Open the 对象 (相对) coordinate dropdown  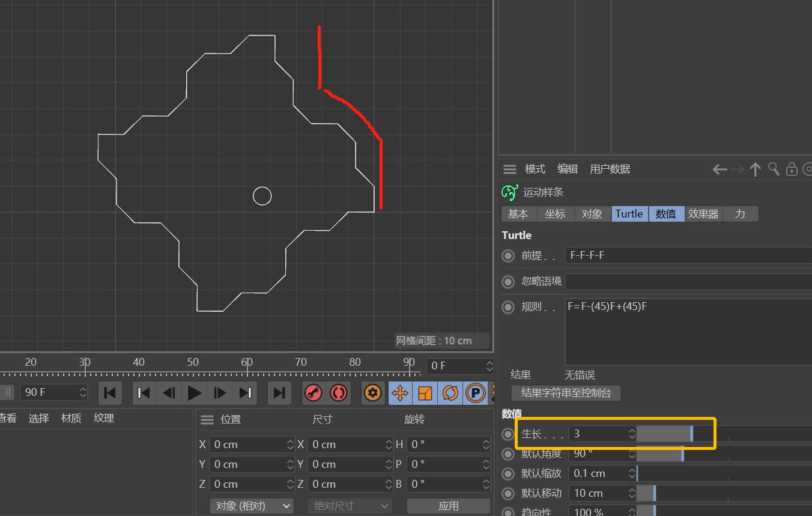point(252,506)
